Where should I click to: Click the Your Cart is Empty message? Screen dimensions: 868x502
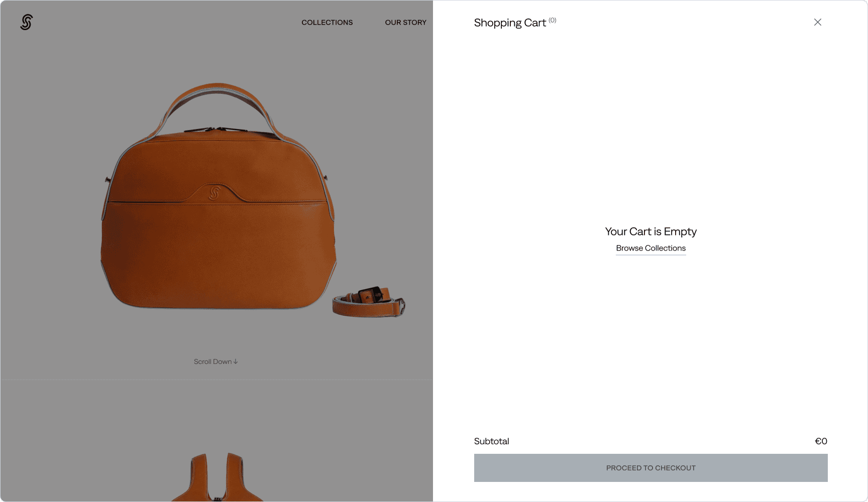click(x=651, y=231)
